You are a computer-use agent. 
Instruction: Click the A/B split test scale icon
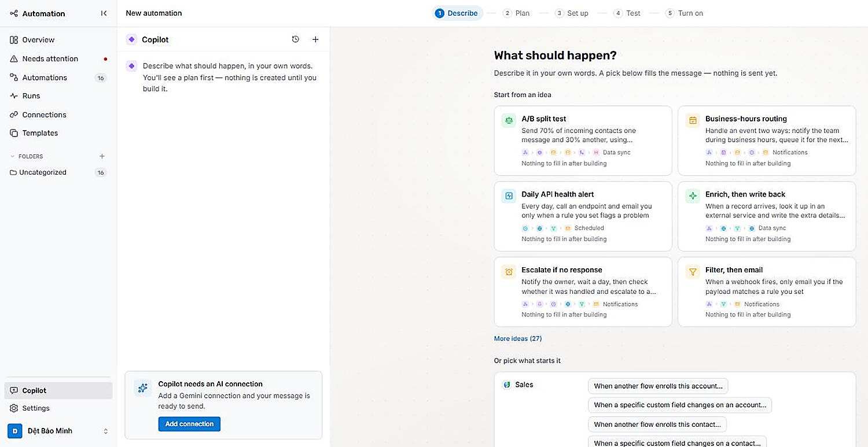pyautogui.click(x=509, y=120)
